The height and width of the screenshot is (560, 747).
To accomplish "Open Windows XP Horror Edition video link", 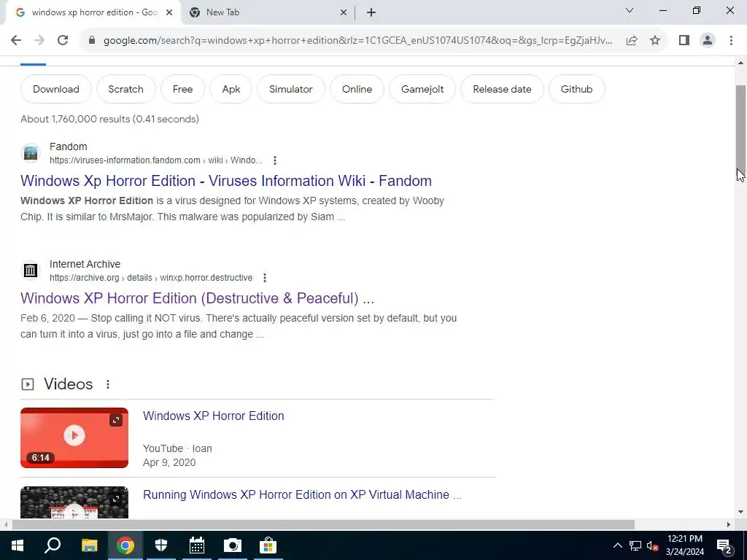I will [214, 416].
